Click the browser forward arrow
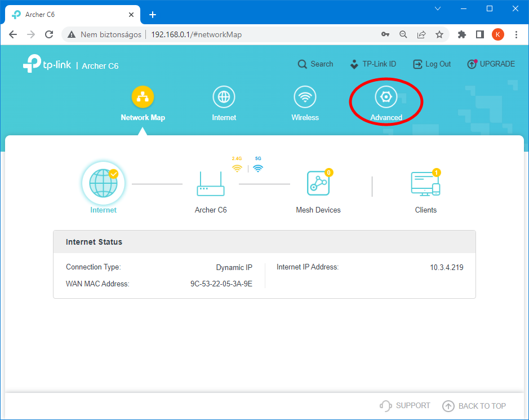The height and width of the screenshot is (420, 529). [31, 34]
